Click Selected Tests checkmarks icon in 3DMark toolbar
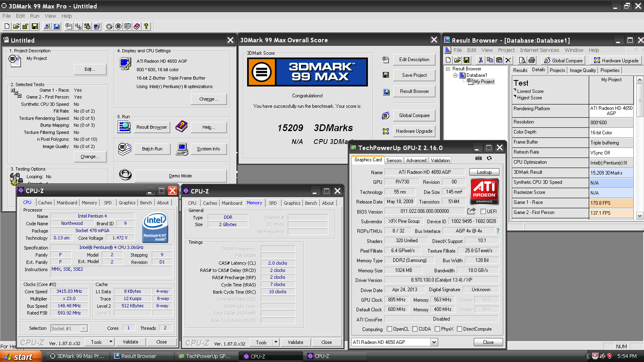This screenshot has height=362, width=644. (78, 26)
